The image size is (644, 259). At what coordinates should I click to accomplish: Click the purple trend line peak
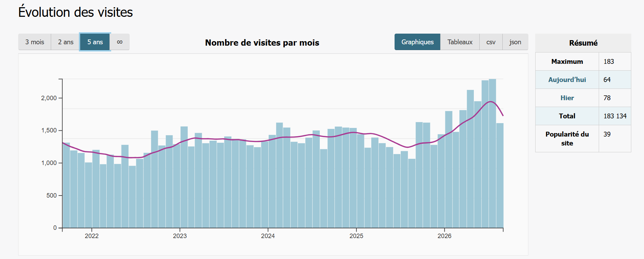[491, 102]
